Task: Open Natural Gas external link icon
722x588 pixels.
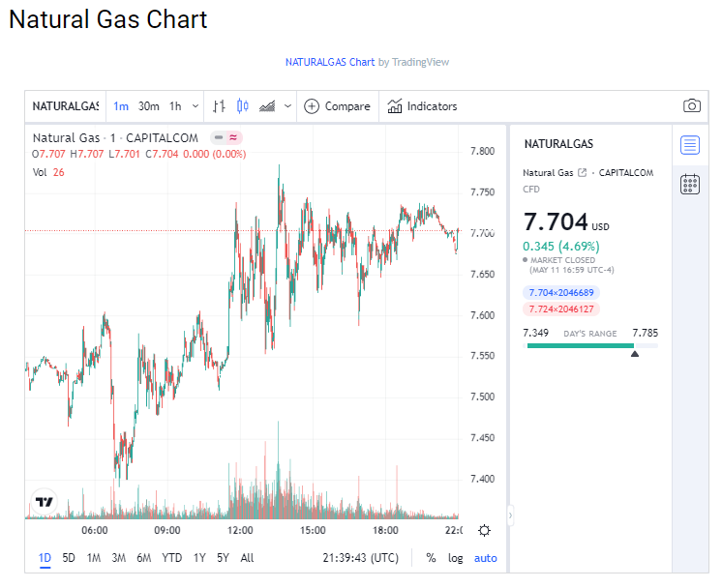Action: pos(582,172)
